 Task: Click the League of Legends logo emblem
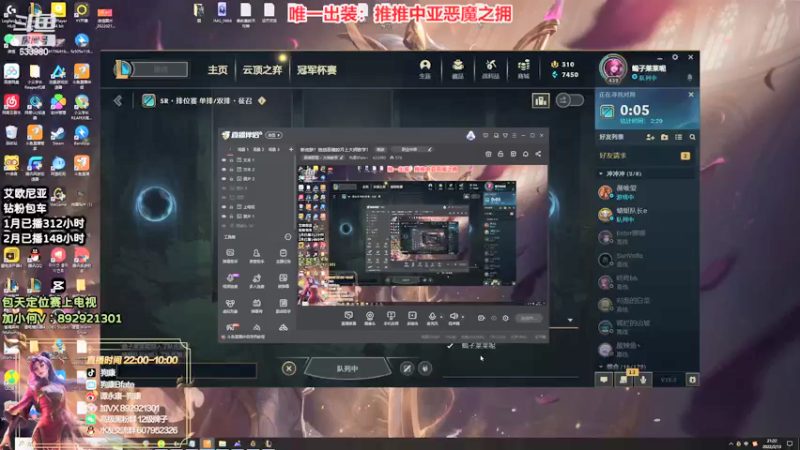tap(122, 69)
